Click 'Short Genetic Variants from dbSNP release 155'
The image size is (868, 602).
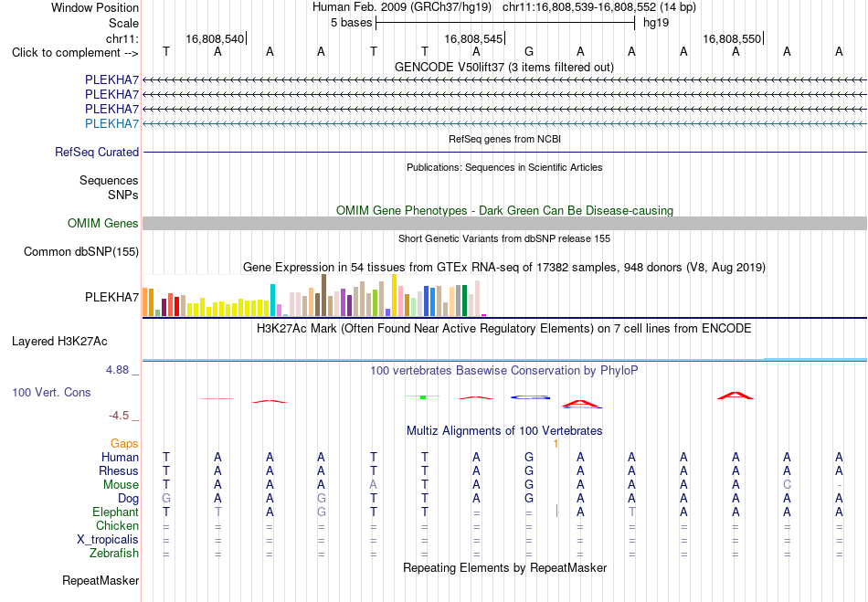pyautogui.click(x=504, y=238)
